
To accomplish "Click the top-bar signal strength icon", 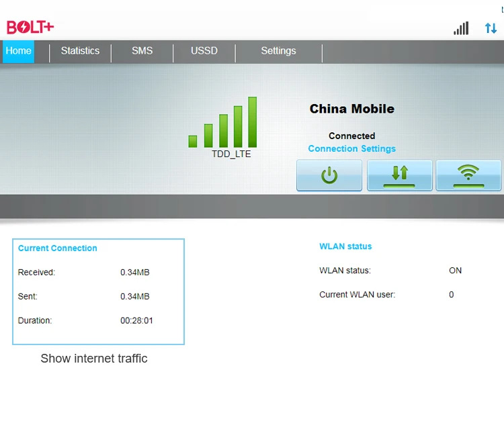I will coord(461,28).
